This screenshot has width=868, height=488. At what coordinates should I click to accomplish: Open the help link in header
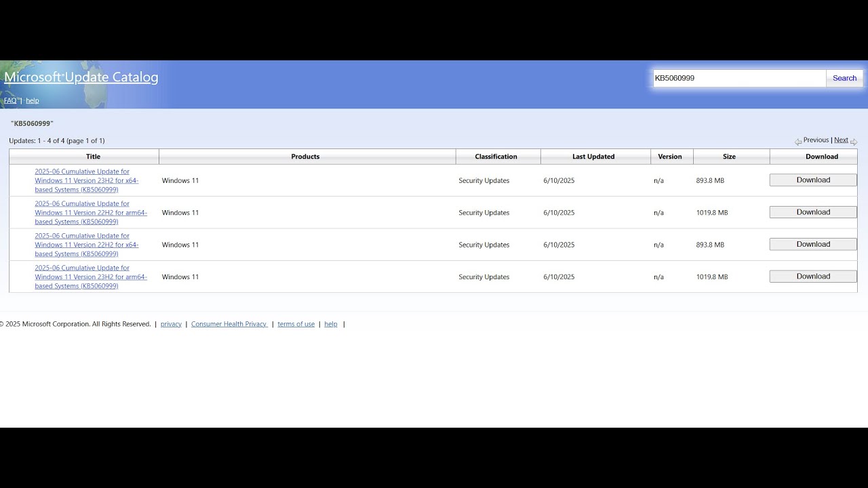[33, 100]
